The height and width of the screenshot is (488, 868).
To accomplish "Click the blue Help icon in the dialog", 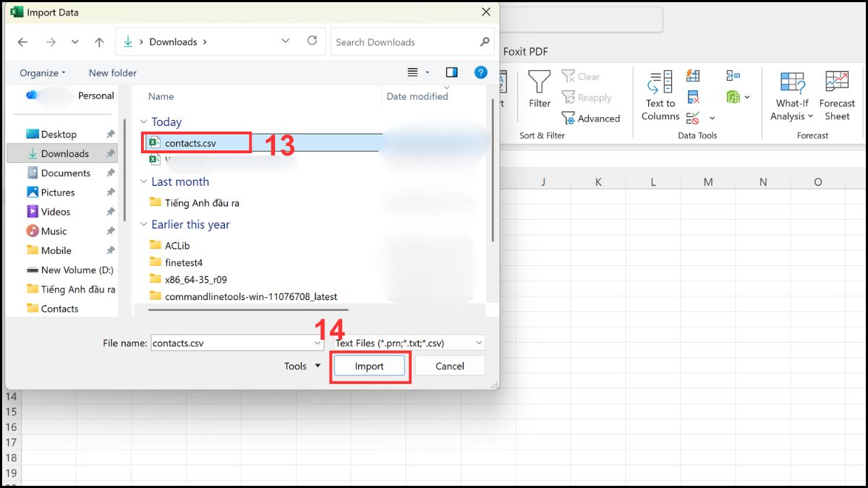I will [481, 72].
